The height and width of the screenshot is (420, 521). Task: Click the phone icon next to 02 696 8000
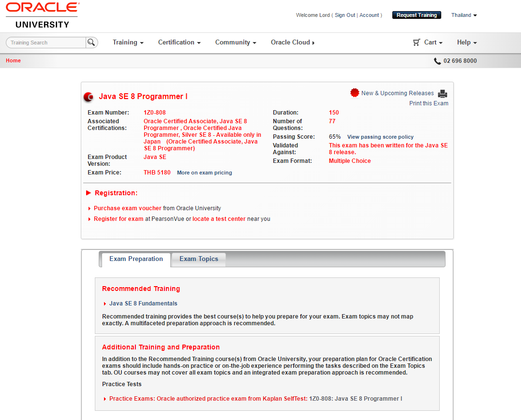coord(437,60)
